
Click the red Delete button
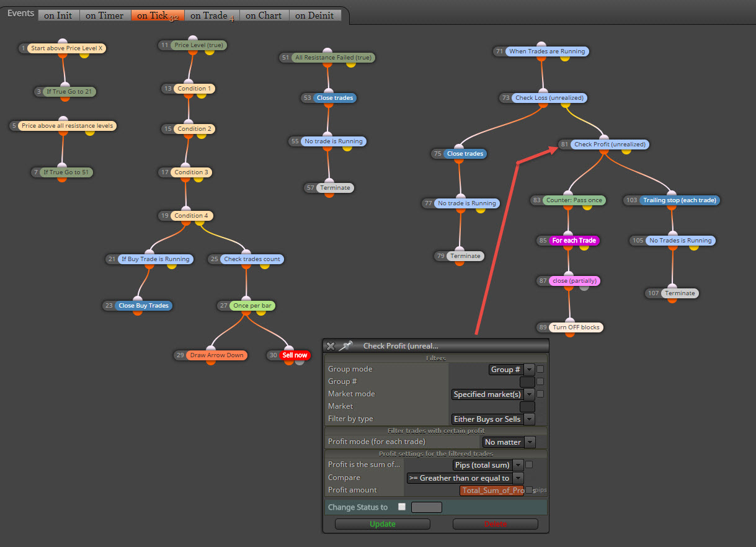click(x=496, y=524)
